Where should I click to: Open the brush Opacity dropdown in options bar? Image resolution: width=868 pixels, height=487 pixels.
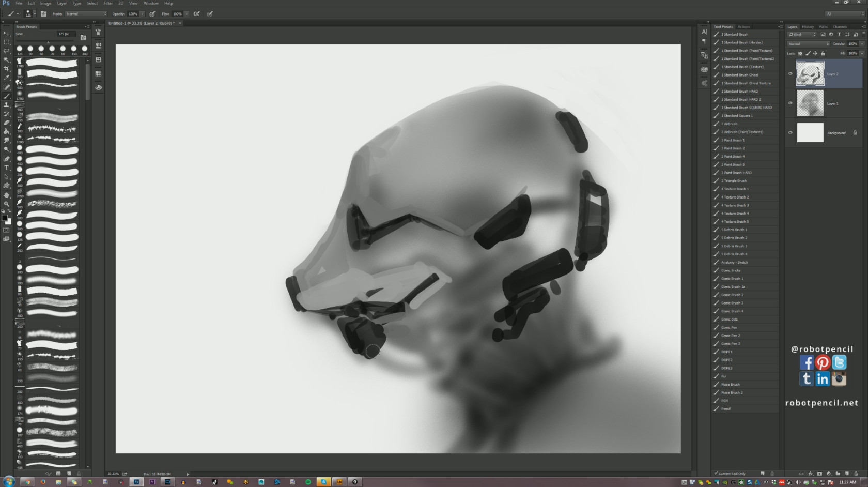pyautogui.click(x=142, y=14)
